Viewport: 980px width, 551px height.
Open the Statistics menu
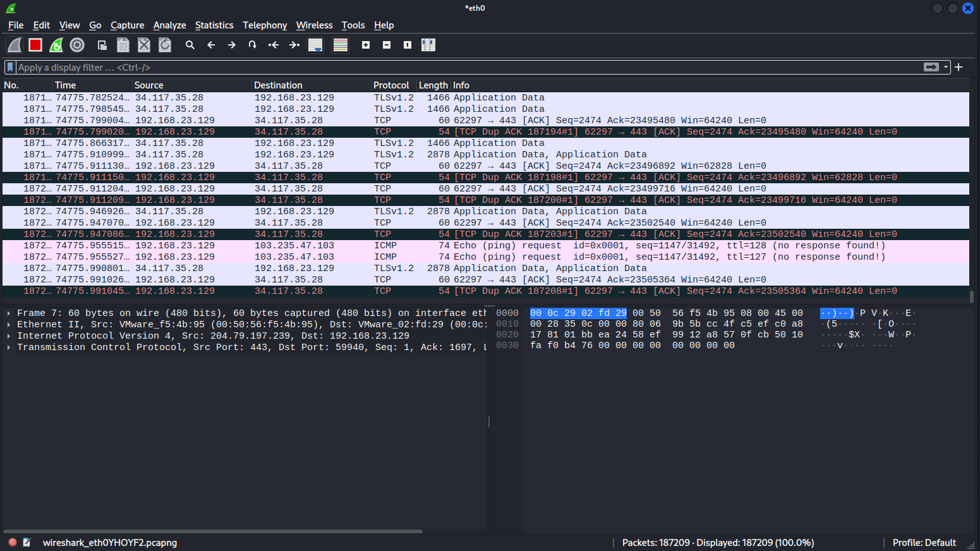click(x=214, y=25)
